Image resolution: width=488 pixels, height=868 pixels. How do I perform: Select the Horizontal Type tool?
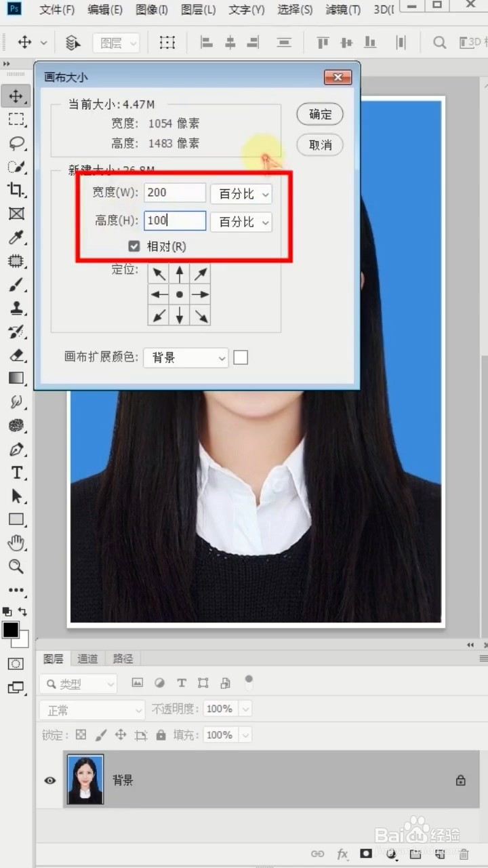click(16, 473)
